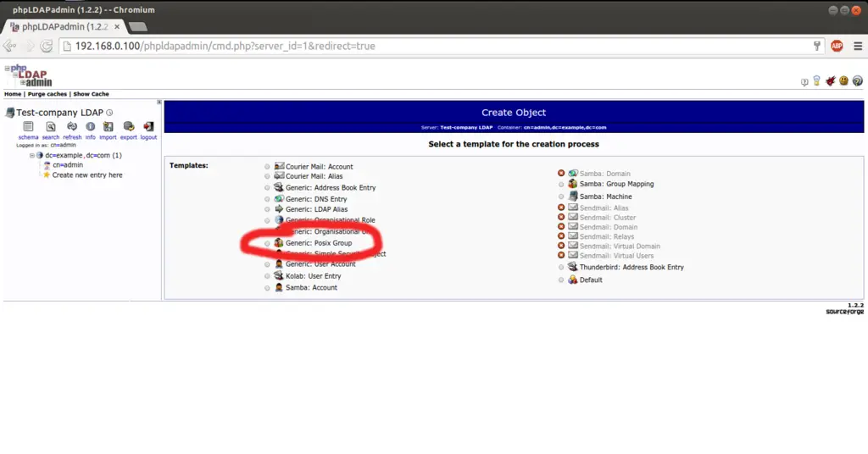Switch to the phpLDAPadmin browser tab
This screenshot has width=868, height=454.
tap(64, 26)
